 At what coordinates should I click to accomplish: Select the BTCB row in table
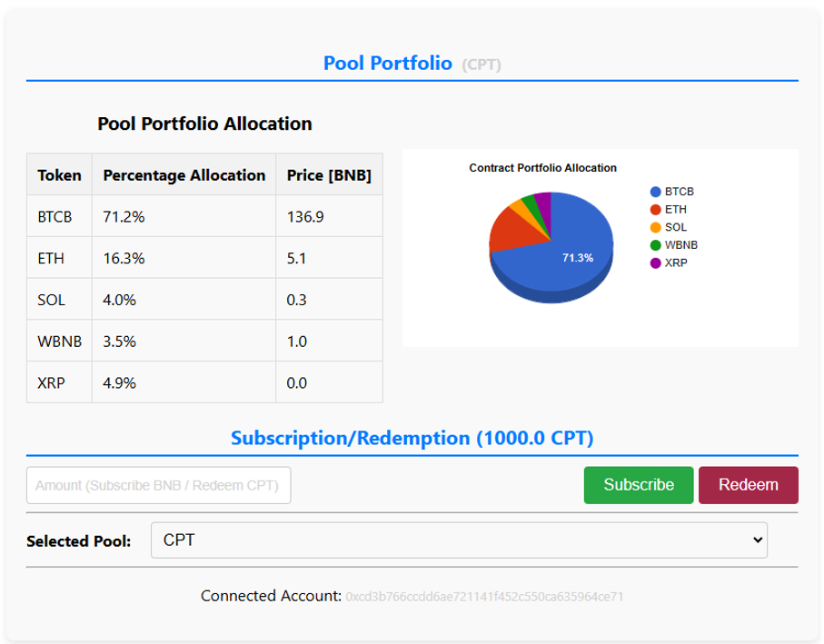click(x=205, y=216)
